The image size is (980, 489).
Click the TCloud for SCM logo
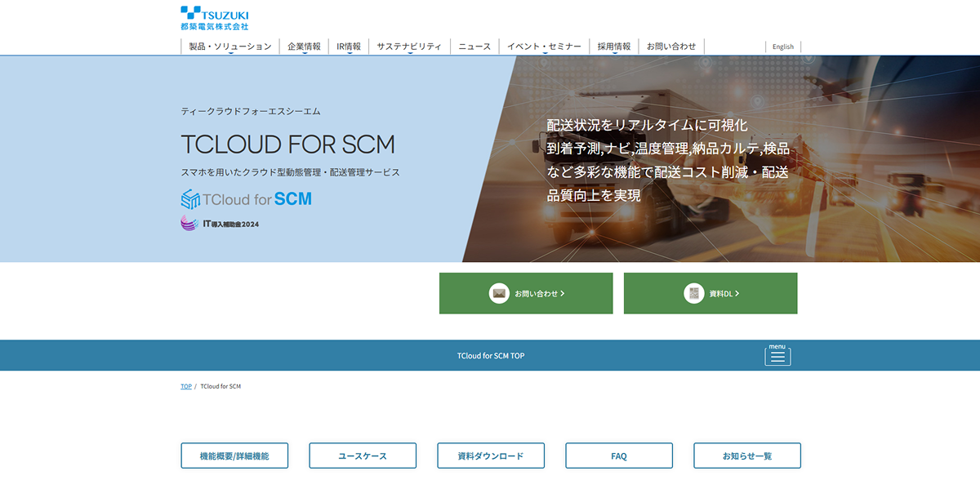click(x=246, y=198)
